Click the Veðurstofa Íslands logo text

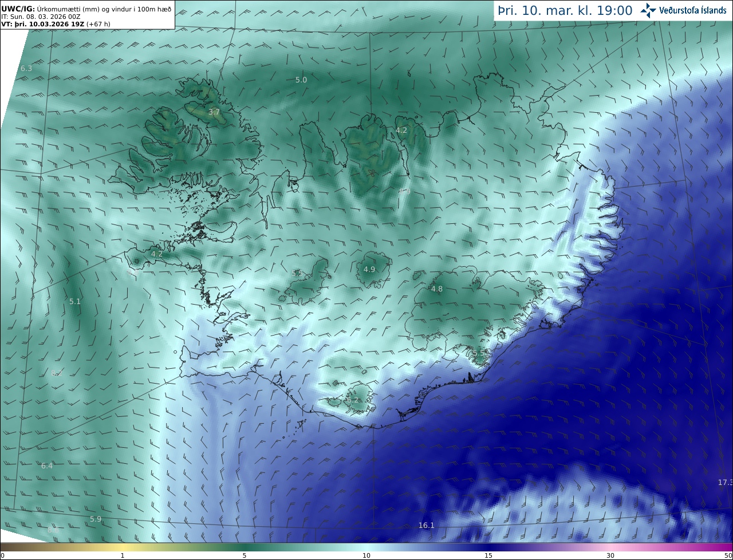coord(692,10)
